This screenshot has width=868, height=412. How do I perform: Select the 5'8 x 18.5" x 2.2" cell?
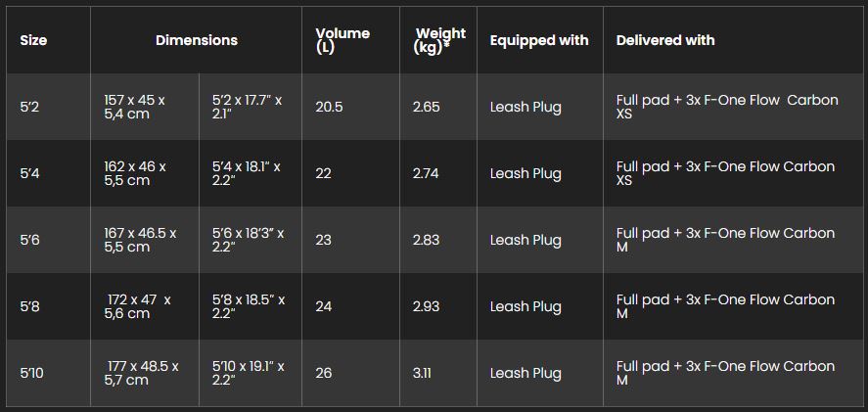pyautogui.click(x=249, y=306)
